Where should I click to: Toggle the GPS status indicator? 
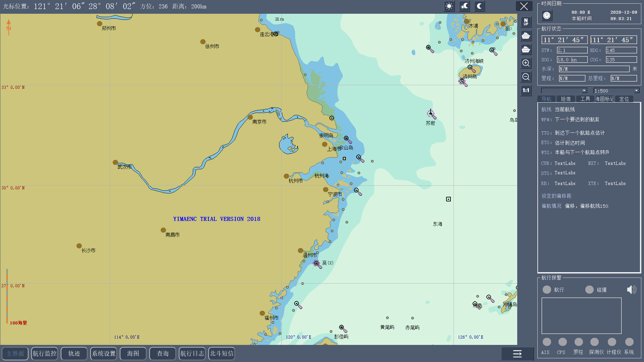(x=562, y=342)
